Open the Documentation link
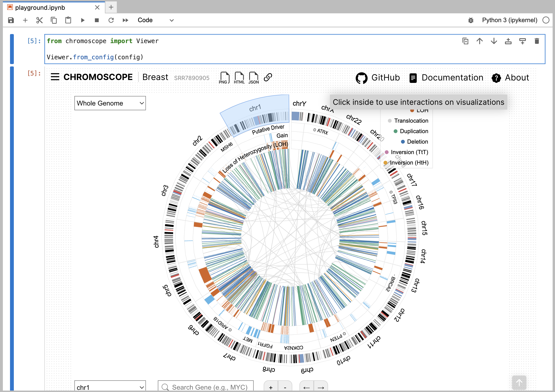Image resolution: width=555 pixels, height=392 pixels. pos(446,78)
